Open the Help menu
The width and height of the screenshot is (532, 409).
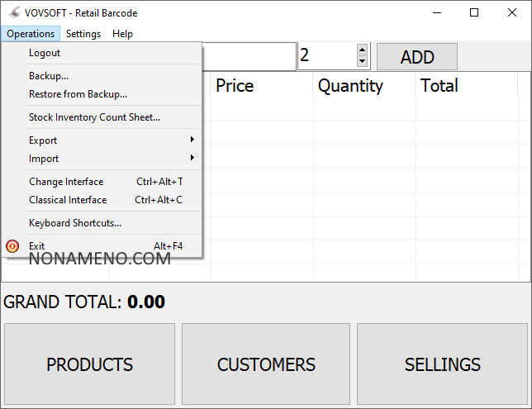coord(122,34)
